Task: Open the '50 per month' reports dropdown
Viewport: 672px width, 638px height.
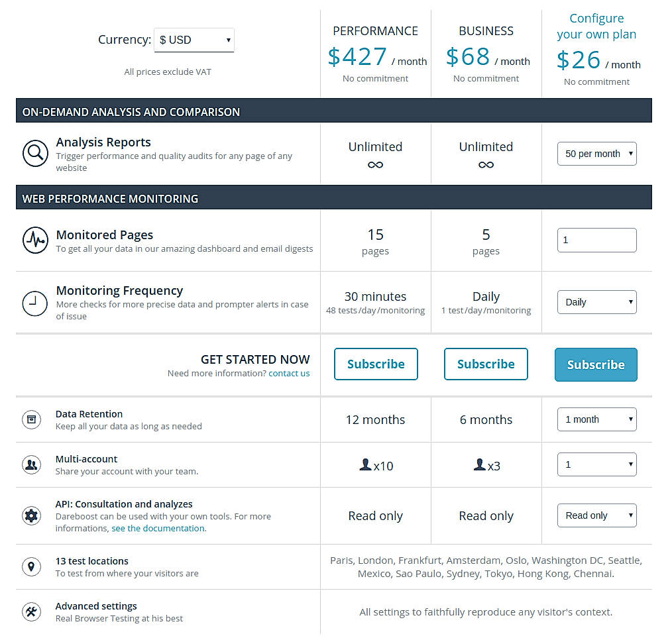Action: (x=596, y=153)
